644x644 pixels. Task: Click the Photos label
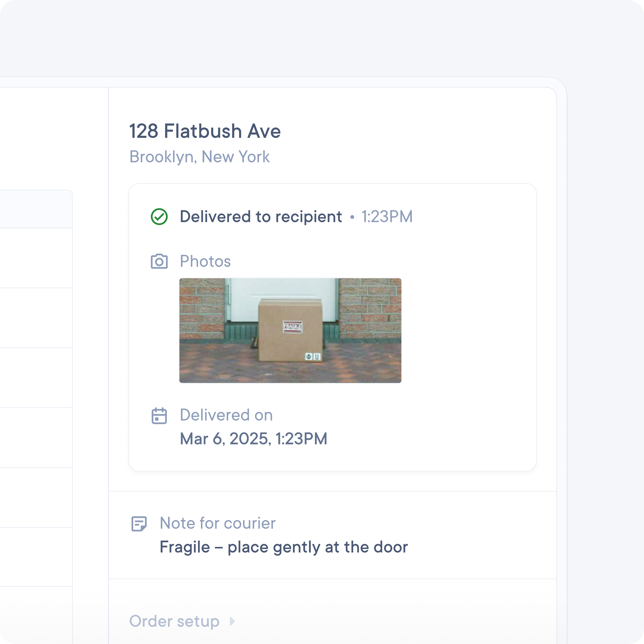pyautogui.click(x=205, y=261)
